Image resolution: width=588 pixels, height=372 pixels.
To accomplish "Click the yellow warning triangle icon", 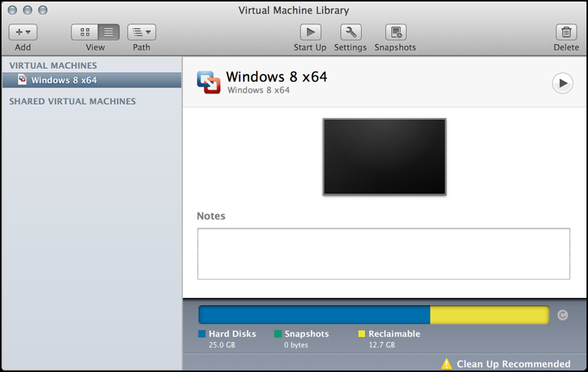I will (446, 364).
